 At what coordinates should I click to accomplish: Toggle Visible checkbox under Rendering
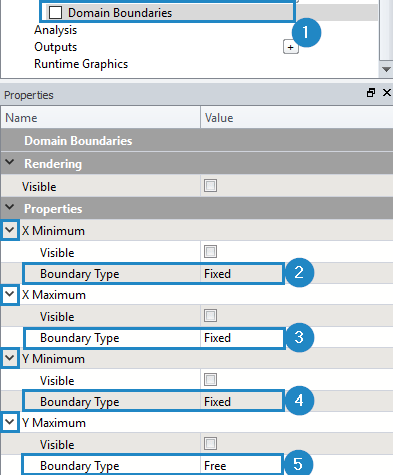pyautogui.click(x=210, y=186)
